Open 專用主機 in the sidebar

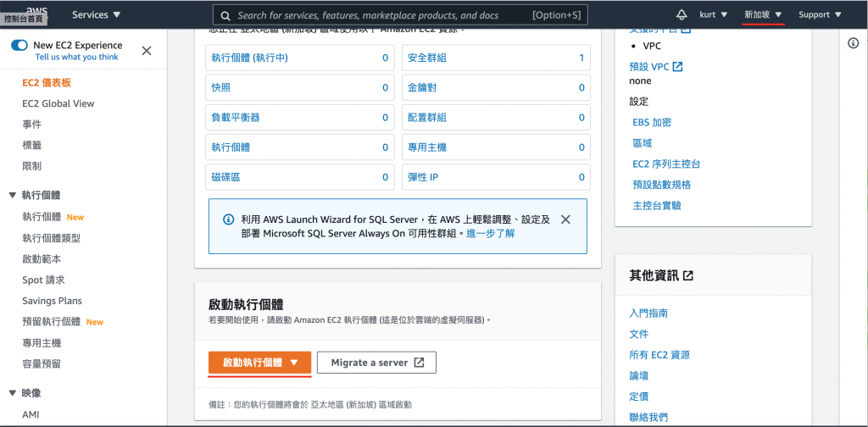click(x=42, y=343)
